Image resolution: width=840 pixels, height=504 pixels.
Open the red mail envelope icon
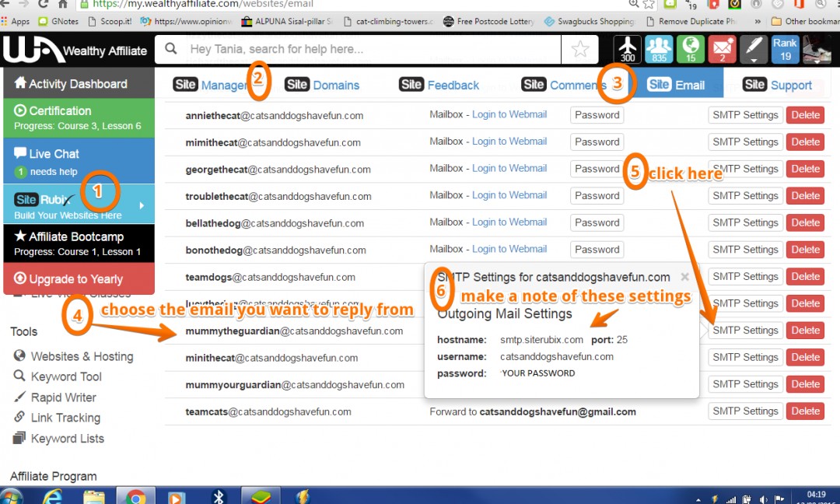[722, 49]
